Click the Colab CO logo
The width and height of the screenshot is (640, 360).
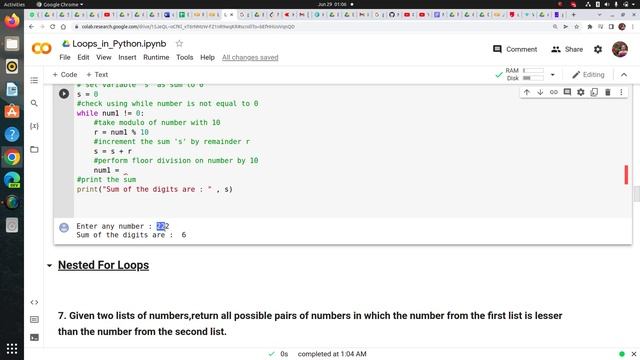[x=42, y=49]
